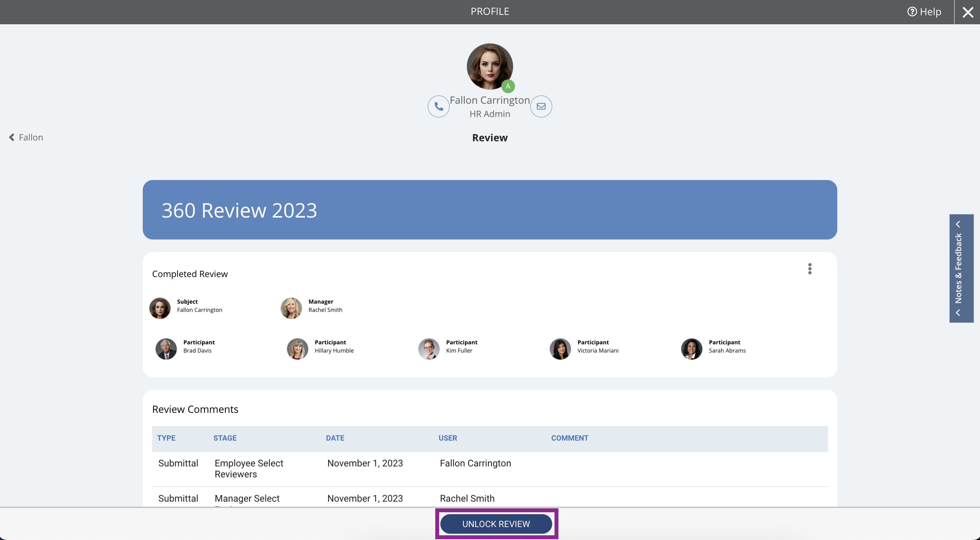The image size is (980, 540).
Task: Click the Unlock Review button
Action: (496, 524)
